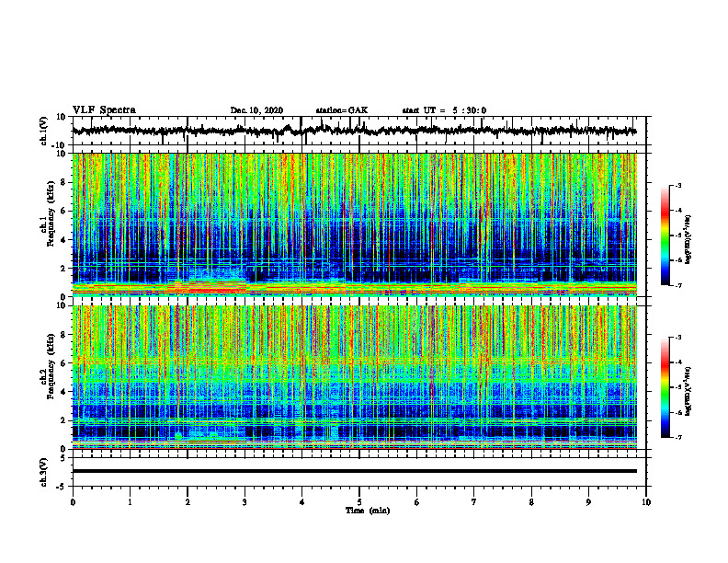The image size is (728, 563).
Task: Click time-axis tick label "1"
Action: pyautogui.click(x=130, y=502)
